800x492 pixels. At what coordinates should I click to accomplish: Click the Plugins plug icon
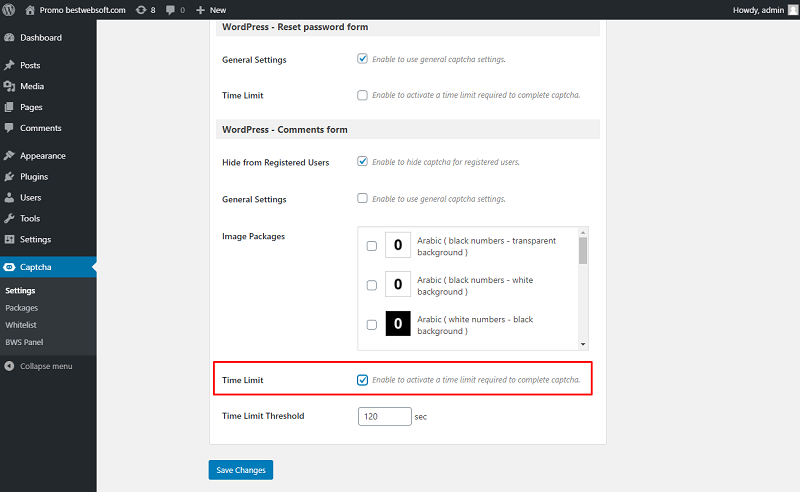click(9, 176)
